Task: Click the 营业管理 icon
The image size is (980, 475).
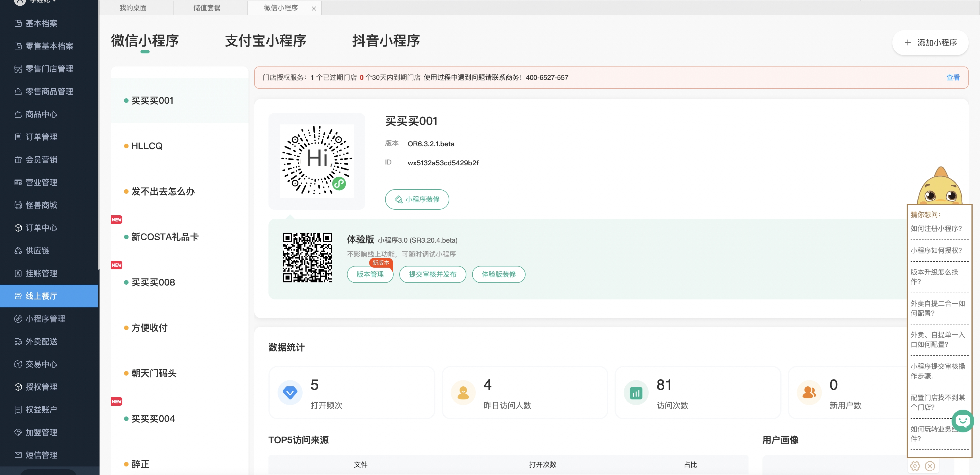Action: point(18,182)
